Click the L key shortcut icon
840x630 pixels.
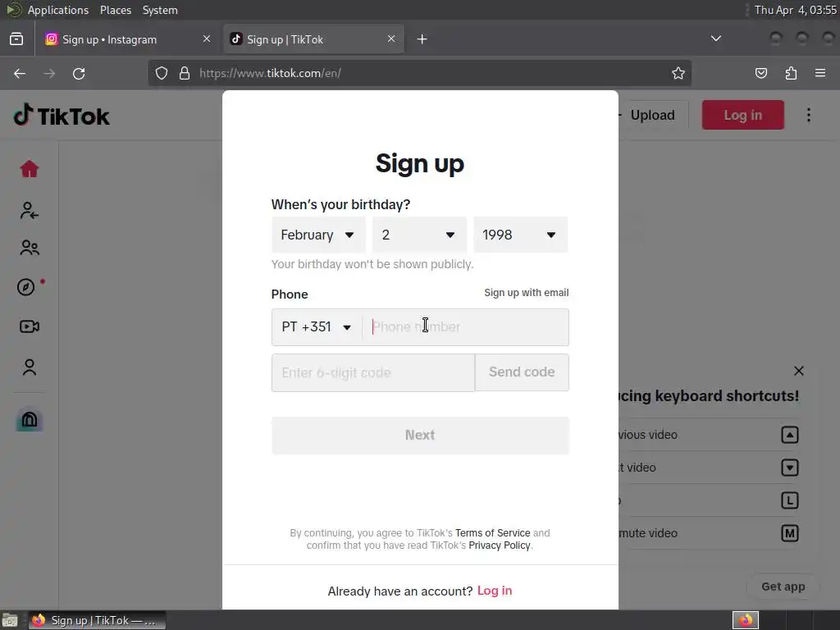pos(790,500)
